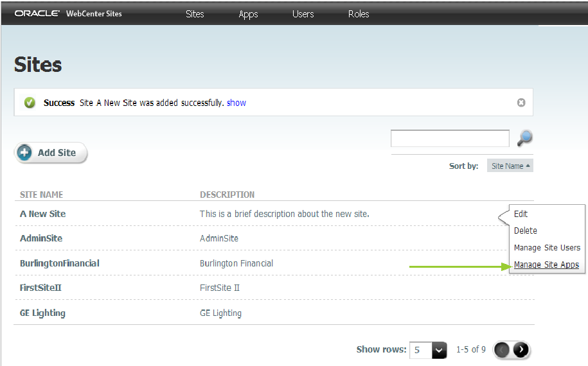Open the Users menu in top bar
The height and width of the screenshot is (366, 588).
tap(303, 14)
